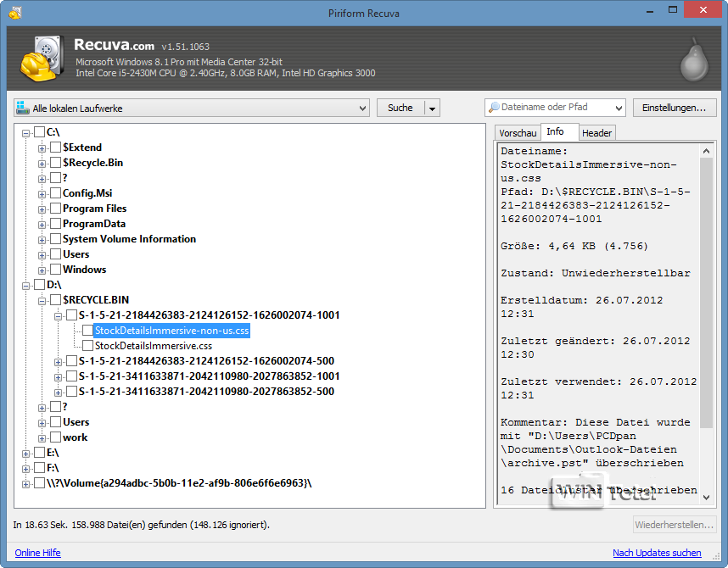The height and width of the screenshot is (568, 728).
Task: Click the Piriform pear logo icon
Action: coord(693,58)
